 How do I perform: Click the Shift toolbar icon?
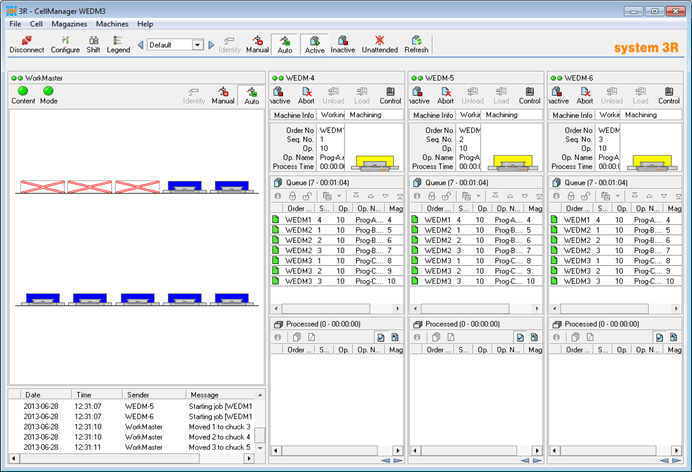point(93,45)
